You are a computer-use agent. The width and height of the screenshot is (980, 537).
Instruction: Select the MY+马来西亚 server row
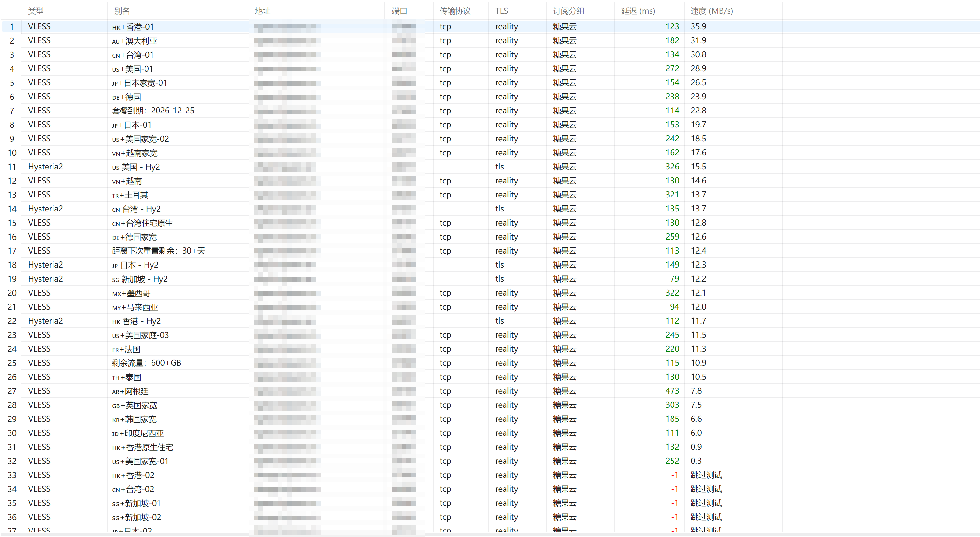click(490, 307)
